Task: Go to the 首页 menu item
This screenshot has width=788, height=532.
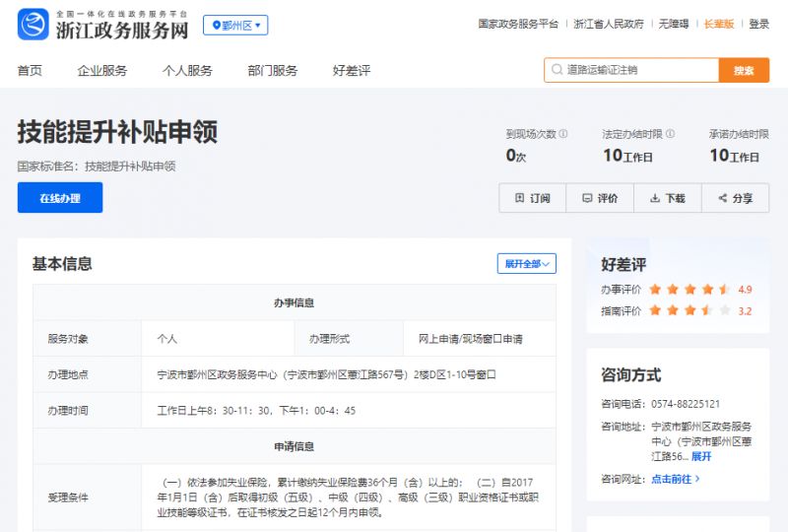Action: click(x=30, y=71)
